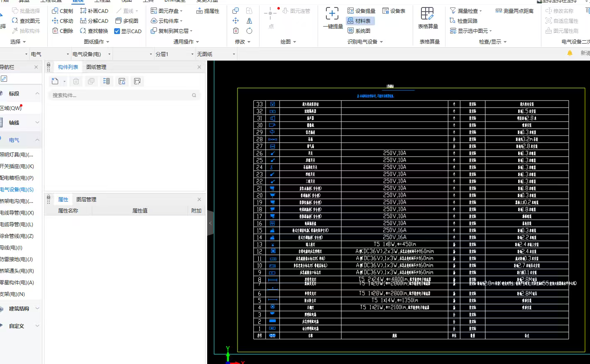
Task: Click the rotate icon in 修改 group
Action: point(249,31)
